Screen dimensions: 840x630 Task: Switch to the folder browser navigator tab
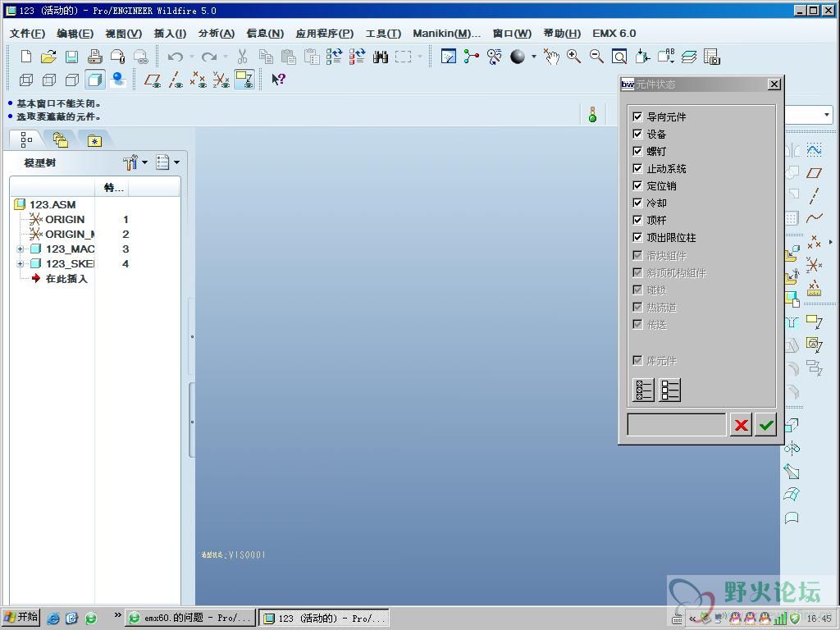pos(61,140)
